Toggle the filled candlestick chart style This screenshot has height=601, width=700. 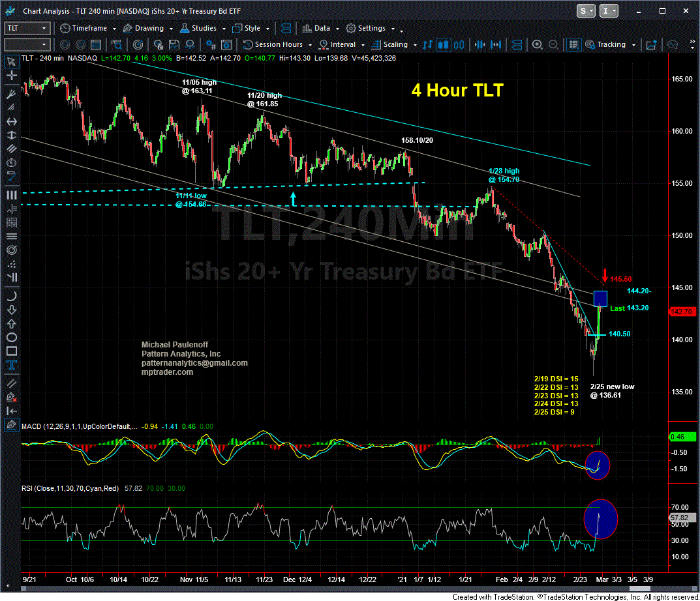pyautogui.click(x=444, y=44)
